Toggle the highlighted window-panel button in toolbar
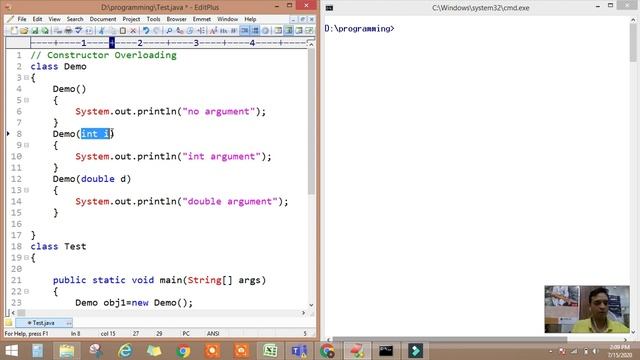 [288, 31]
